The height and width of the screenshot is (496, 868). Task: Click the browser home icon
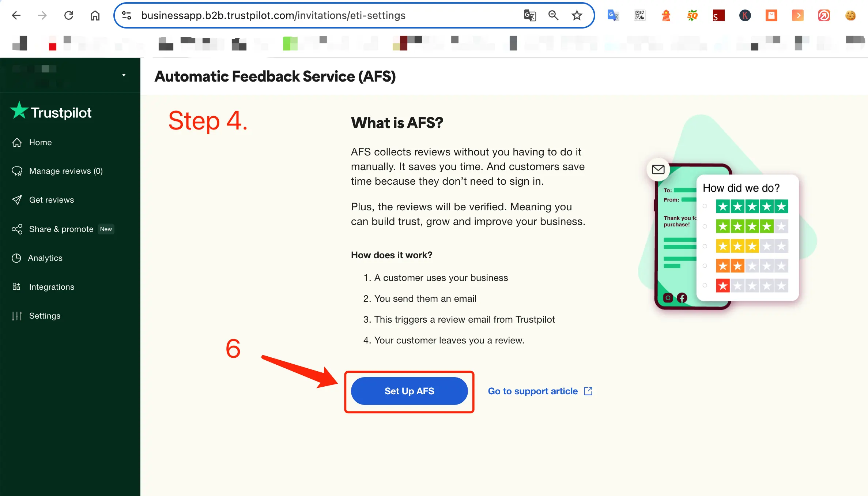[x=95, y=15]
